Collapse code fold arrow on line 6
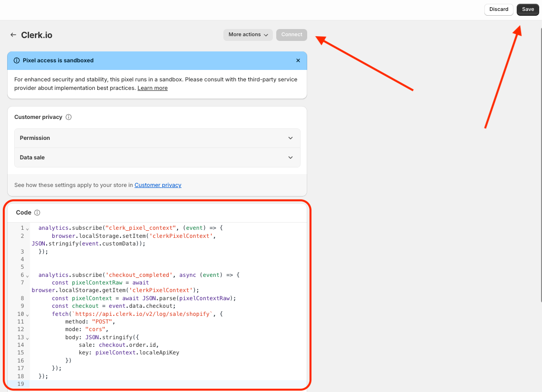This screenshot has height=392, width=542. point(28,275)
